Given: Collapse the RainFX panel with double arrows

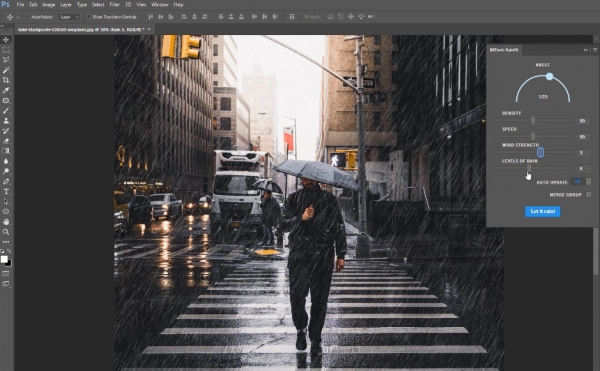Looking at the screenshot, I should click(585, 50).
